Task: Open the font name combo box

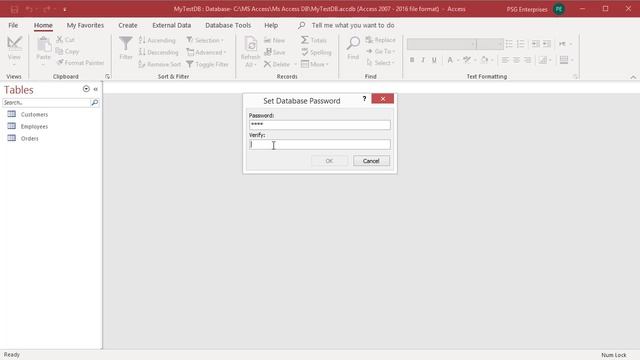Action: tap(442, 44)
